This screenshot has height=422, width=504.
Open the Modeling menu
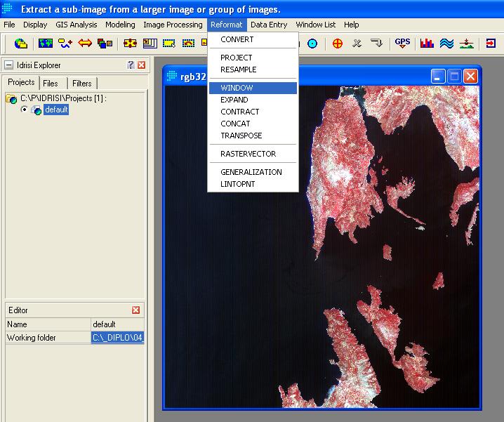pyautogui.click(x=120, y=25)
